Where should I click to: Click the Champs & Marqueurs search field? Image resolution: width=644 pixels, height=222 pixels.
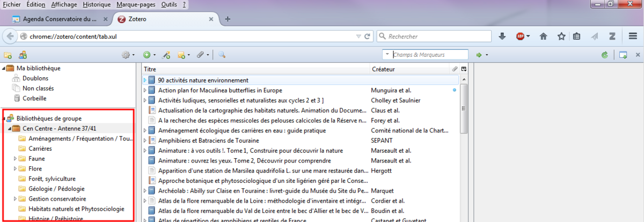pyautogui.click(x=425, y=55)
